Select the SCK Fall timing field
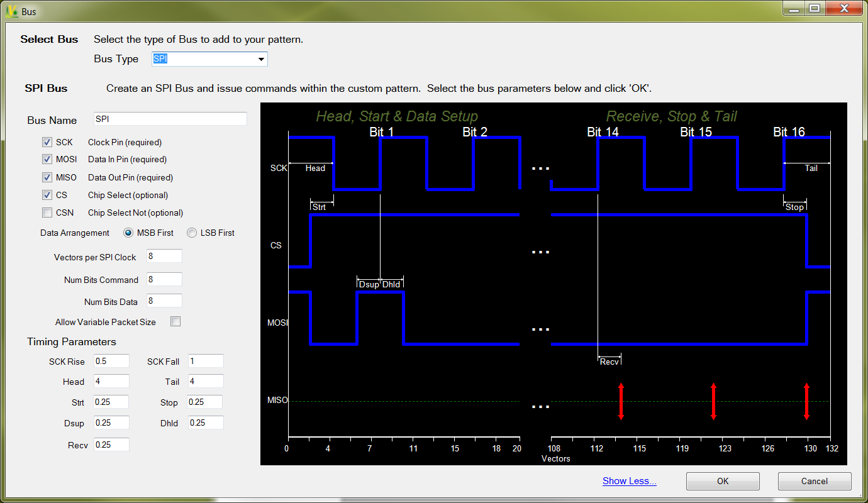The height and width of the screenshot is (503, 868). pos(205,362)
